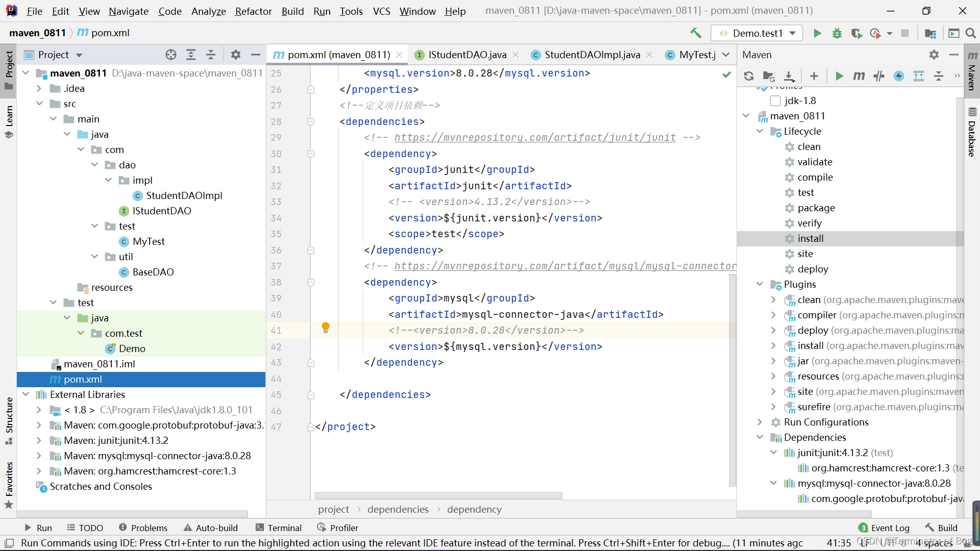The width and height of the screenshot is (980, 551).
Task: Toggle the Project side tool window tab
Action: 9,70
